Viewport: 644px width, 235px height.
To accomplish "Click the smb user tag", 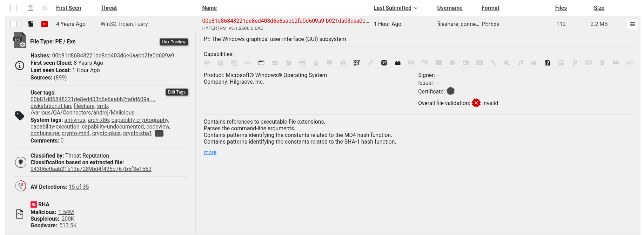I will (x=102, y=106).
